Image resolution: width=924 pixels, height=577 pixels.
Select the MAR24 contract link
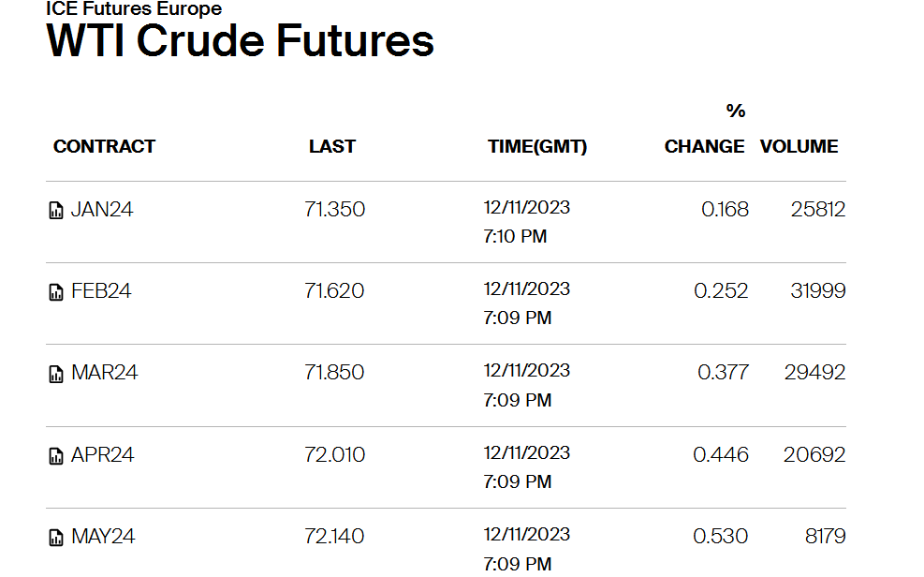tap(104, 373)
